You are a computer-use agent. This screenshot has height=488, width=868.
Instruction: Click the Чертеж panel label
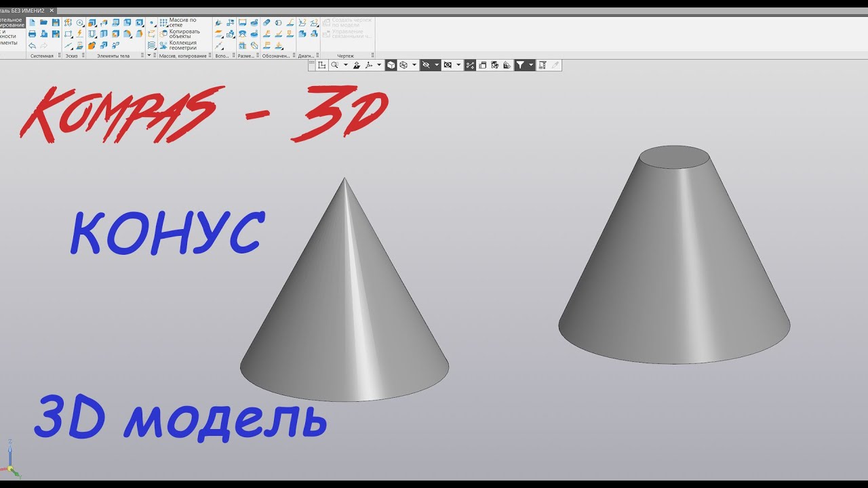pyautogui.click(x=345, y=56)
